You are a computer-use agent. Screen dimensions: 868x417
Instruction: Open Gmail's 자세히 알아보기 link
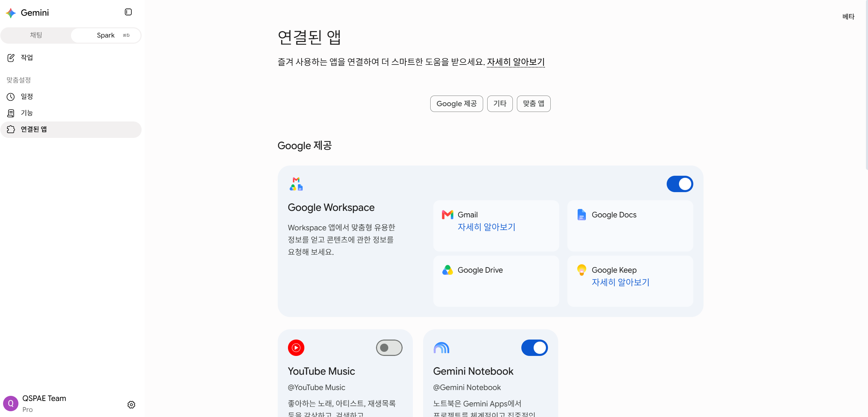[487, 227]
